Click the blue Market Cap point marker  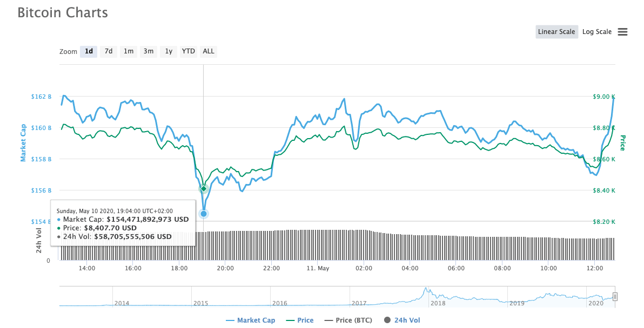203,214
